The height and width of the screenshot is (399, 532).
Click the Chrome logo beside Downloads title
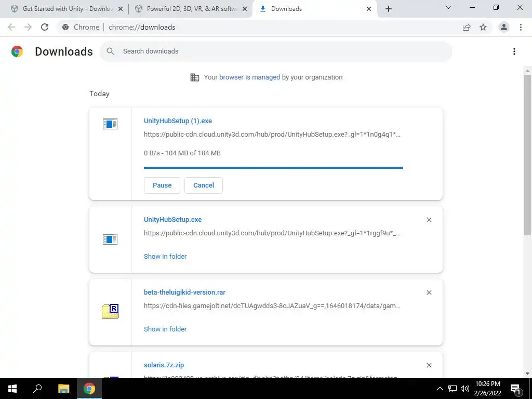(17, 51)
